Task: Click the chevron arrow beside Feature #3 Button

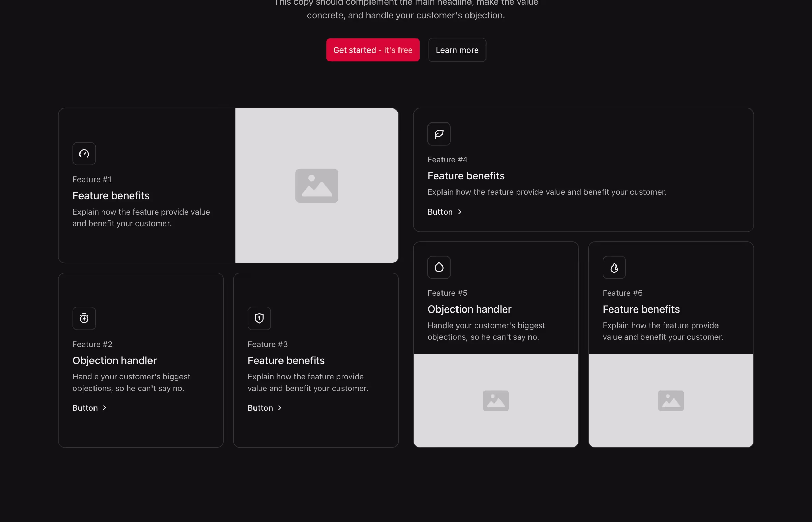Action: [x=279, y=407]
